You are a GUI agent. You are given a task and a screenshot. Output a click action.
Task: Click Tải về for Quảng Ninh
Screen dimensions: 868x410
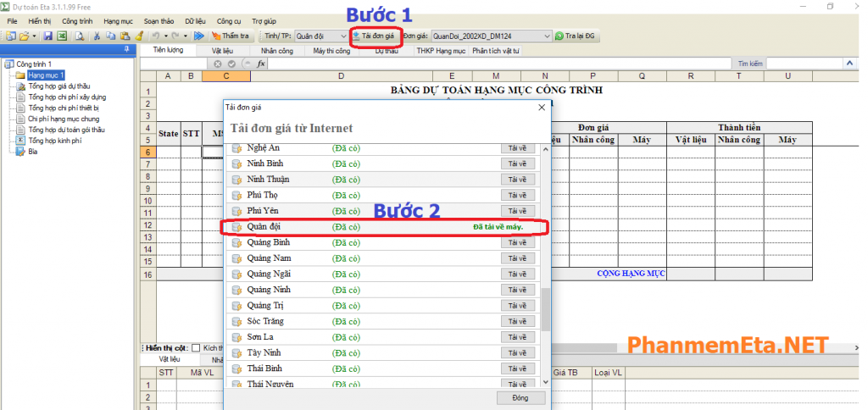[x=517, y=290]
